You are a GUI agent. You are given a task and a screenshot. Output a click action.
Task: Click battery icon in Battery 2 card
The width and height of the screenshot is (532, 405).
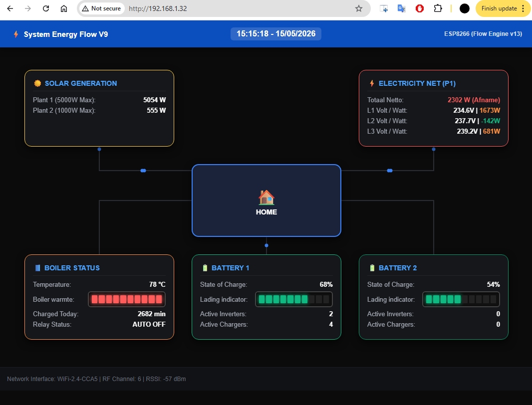point(372,268)
